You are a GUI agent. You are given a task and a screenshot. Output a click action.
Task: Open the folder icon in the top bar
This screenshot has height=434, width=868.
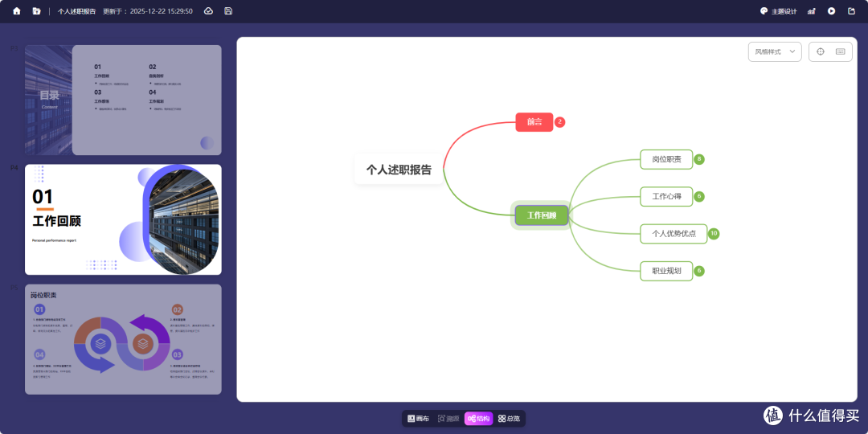tap(36, 11)
